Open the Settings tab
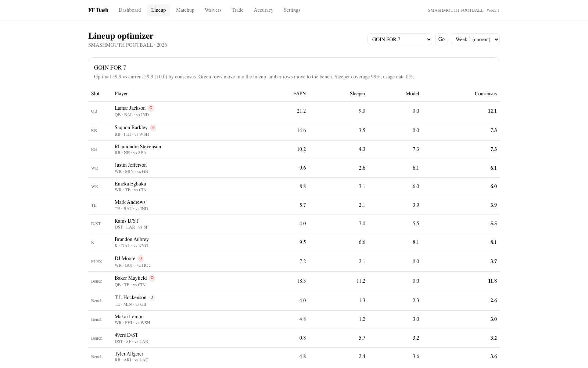This screenshot has width=588, height=368. [292, 10]
